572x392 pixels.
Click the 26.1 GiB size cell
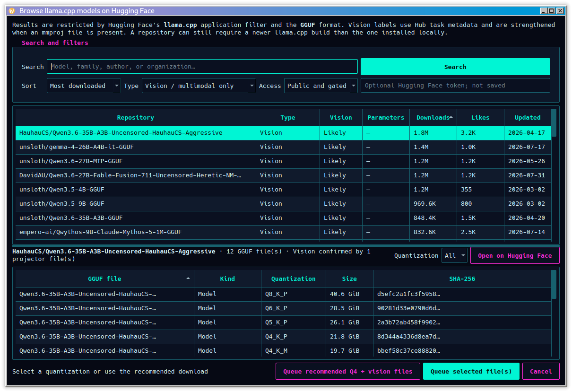pyautogui.click(x=349, y=322)
